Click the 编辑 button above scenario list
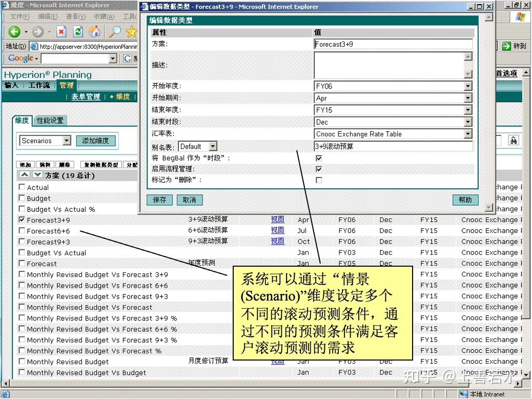The width and height of the screenshot is (532, 399). point(45,165)
